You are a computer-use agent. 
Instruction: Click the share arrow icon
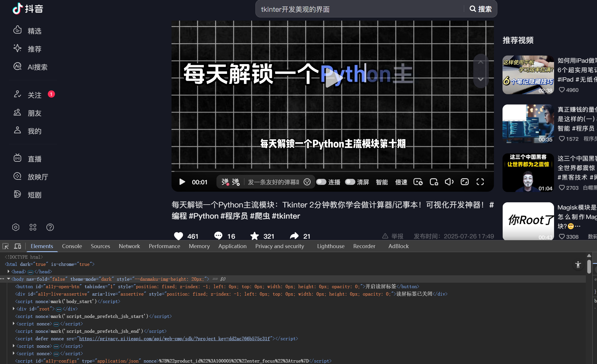pos(294,236)
